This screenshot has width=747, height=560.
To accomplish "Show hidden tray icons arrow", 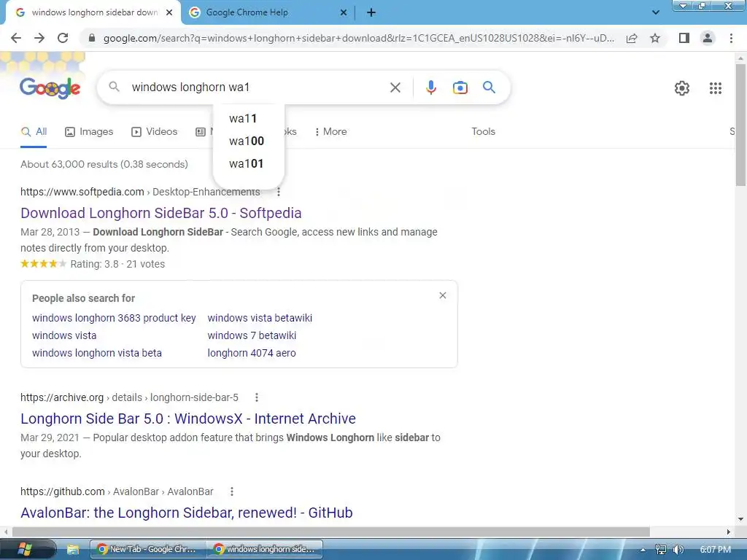I will 643,550.
